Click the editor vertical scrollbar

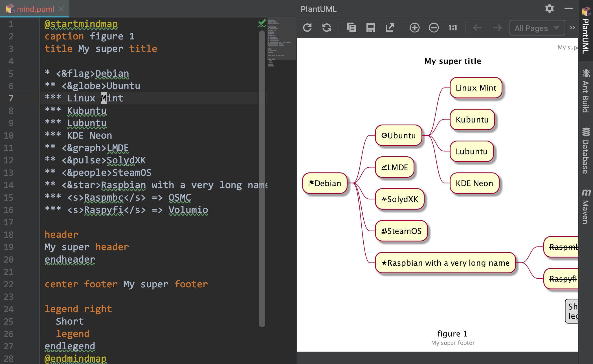coord(262,179)
